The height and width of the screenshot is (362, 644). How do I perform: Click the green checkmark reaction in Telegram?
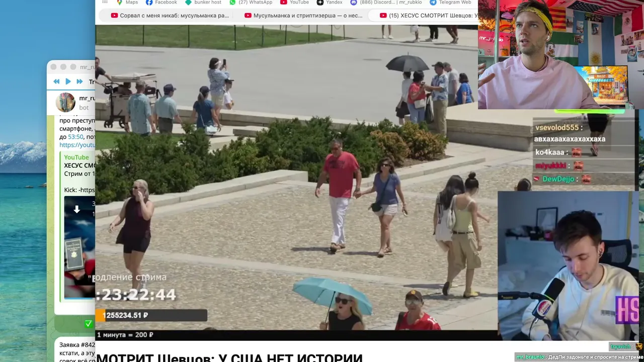[x=89, y=324]
